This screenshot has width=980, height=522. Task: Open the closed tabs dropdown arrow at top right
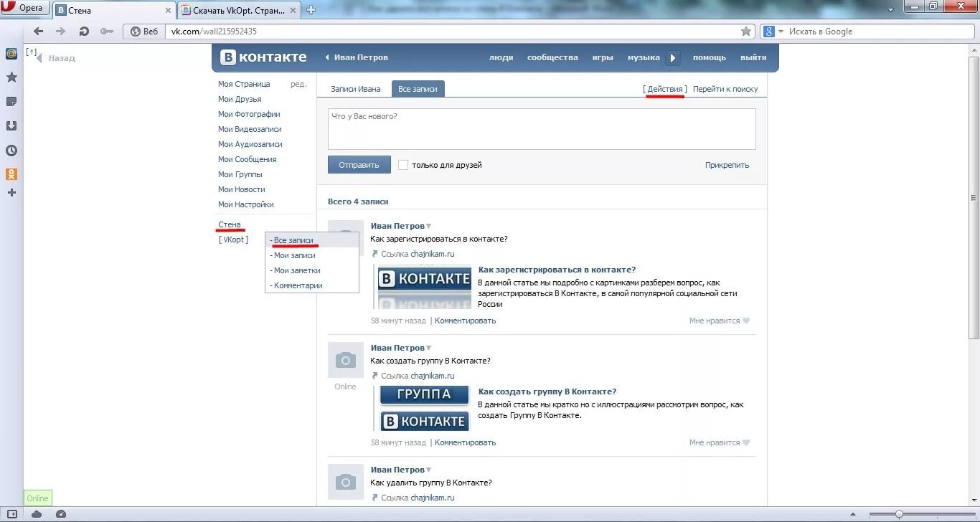point(891,9)
